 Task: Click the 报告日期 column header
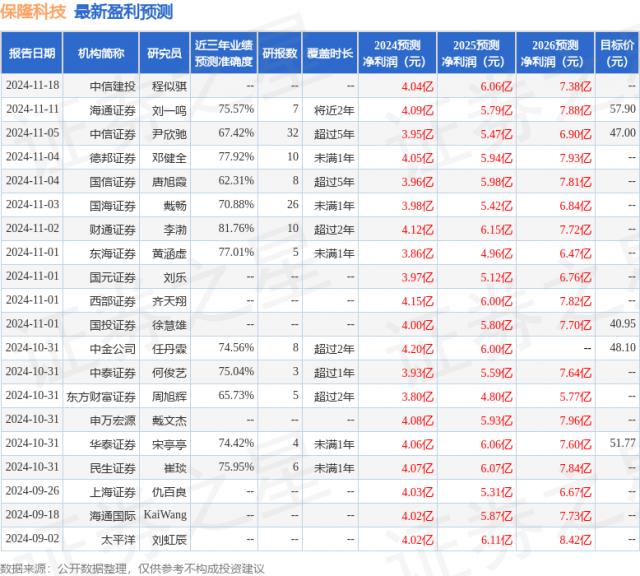pos(31,53)
